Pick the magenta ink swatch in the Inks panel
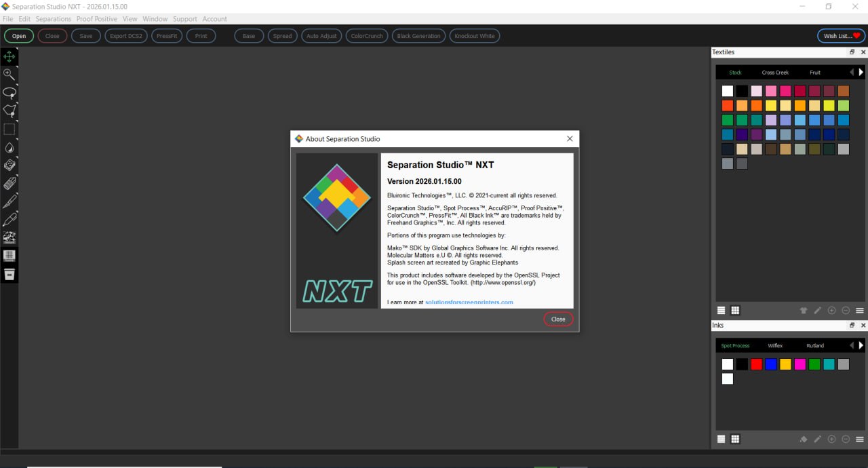The height and width of the screenshot is (468, 868). coord(800,364)
